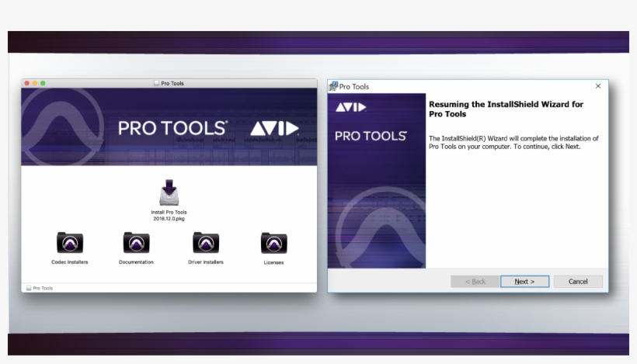Open the Driver Installers folder icon
This screenshot has width=637, height=364.
pyautogui.click(x=206, y=243)
